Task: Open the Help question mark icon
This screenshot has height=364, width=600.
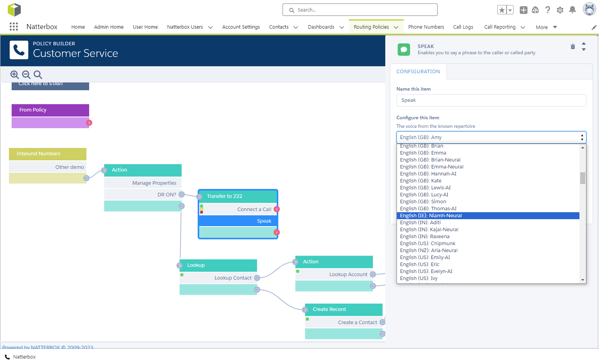Action: tap(548, 10)
